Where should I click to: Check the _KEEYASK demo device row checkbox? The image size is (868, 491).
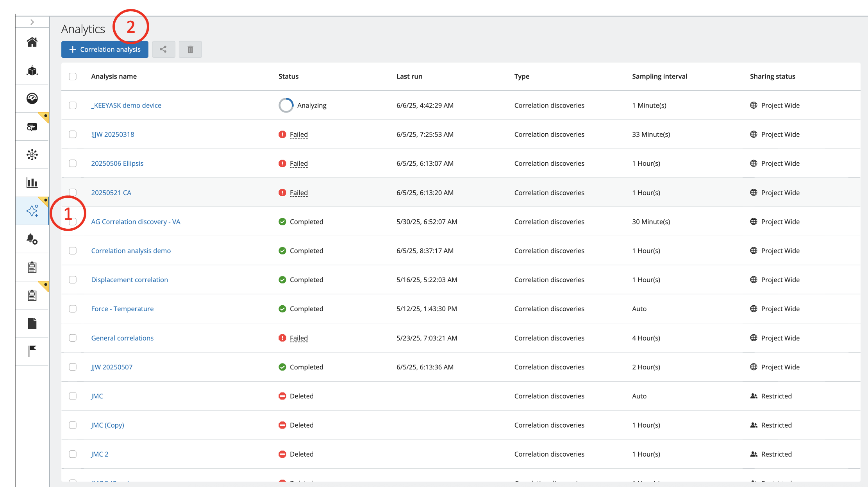[73, 105]
